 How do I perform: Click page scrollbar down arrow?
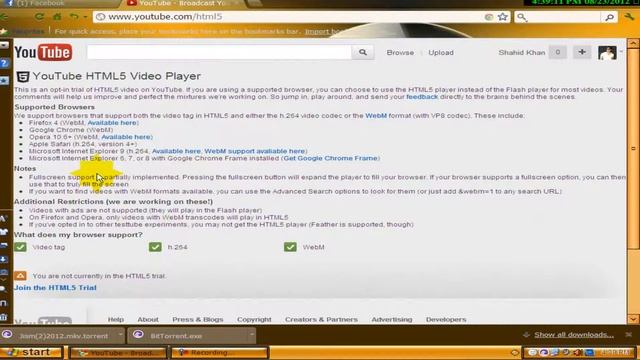click(633, 320)
